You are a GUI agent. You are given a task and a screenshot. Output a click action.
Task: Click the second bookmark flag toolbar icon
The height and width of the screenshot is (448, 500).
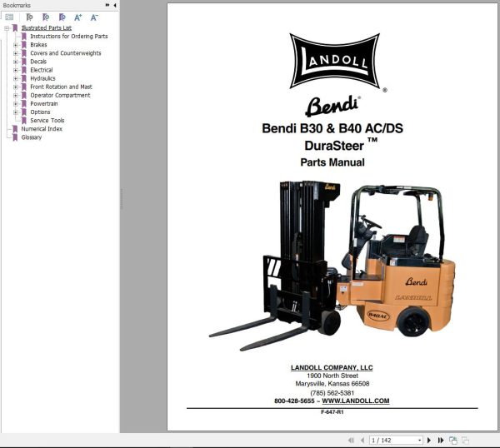[x=46, y=17]
